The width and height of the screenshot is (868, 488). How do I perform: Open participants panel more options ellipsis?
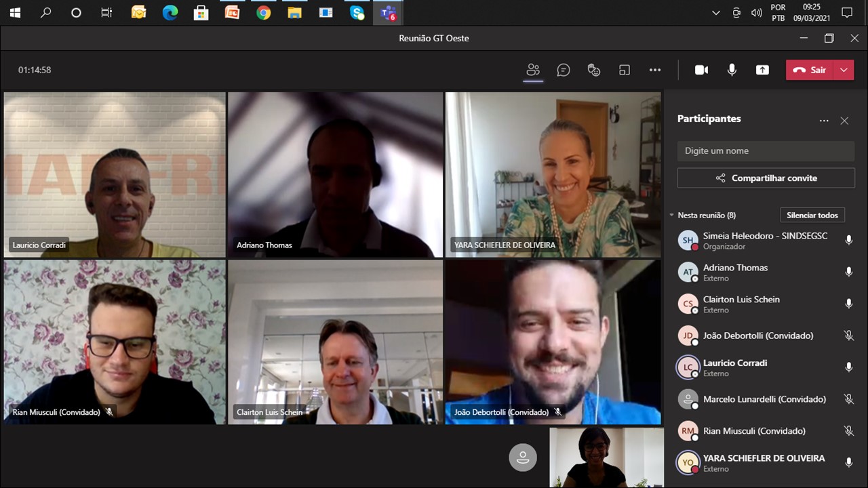[824, 121]
